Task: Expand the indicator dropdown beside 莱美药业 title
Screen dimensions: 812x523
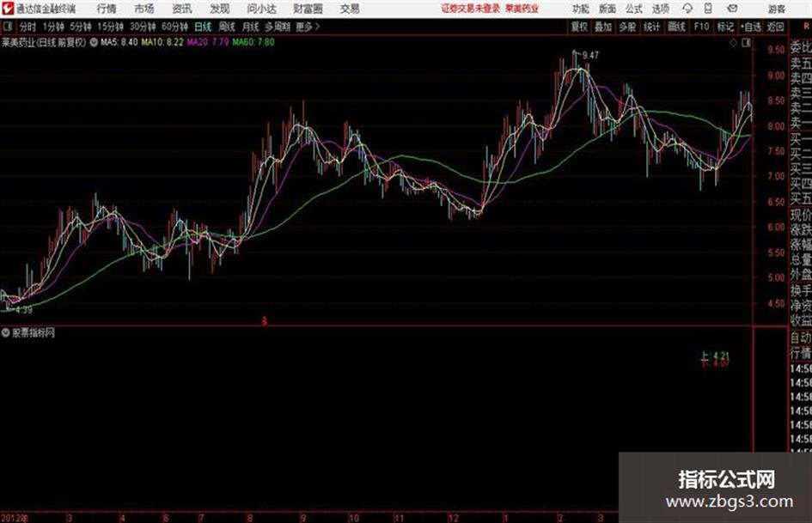Action: pyautogui.click(x=94, y=42)
